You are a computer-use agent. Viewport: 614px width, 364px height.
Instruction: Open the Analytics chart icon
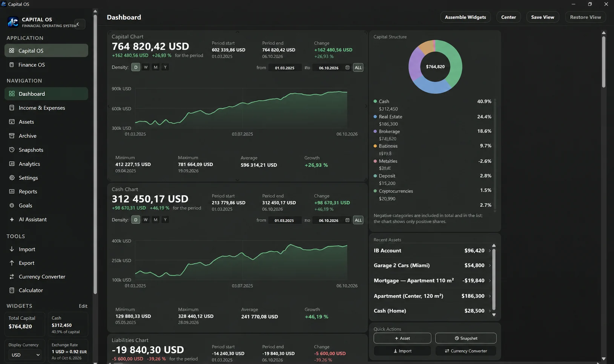click(12, 164)
